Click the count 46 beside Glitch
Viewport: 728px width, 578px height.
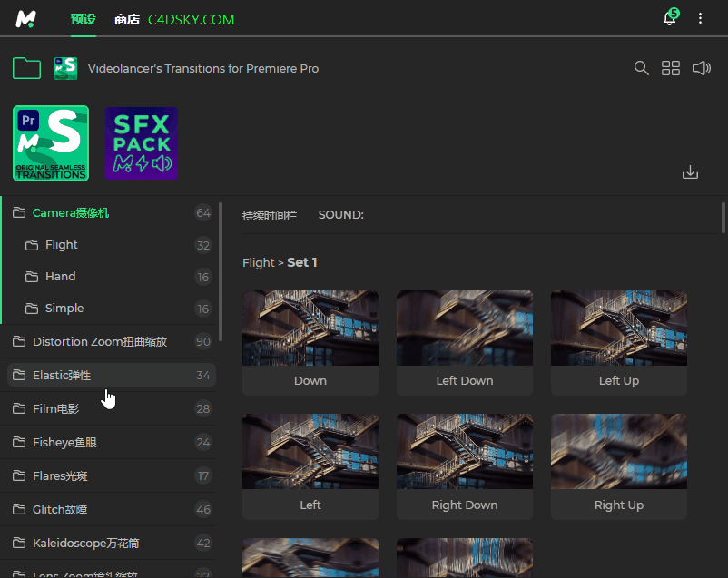coord(203,509)
